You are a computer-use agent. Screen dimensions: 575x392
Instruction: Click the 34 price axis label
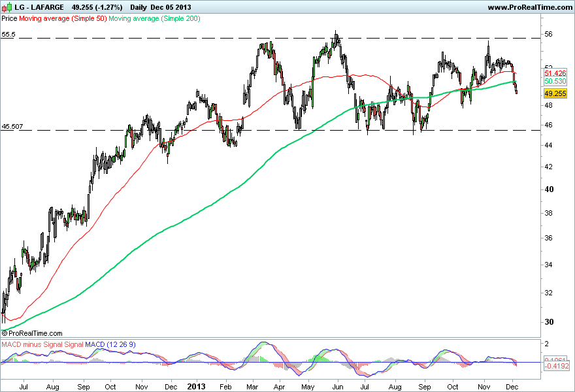click(549, 265)
